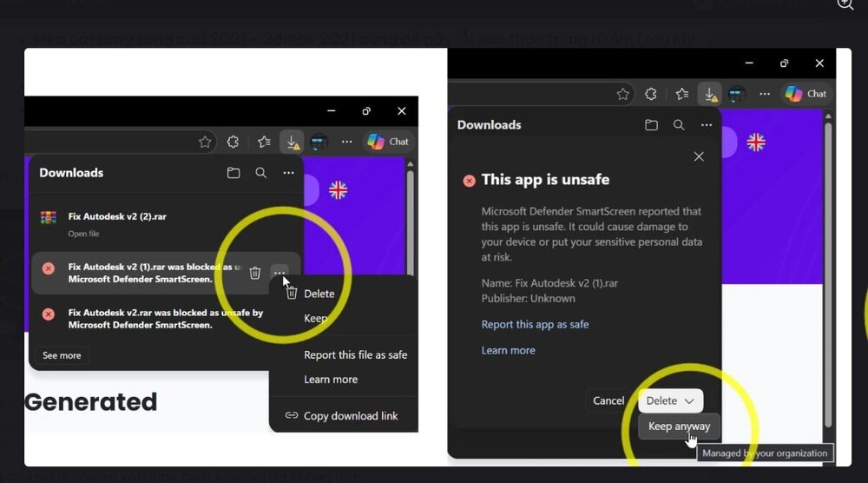
Task: Open favorites list icon in left browser window
Action: [264, 142]
